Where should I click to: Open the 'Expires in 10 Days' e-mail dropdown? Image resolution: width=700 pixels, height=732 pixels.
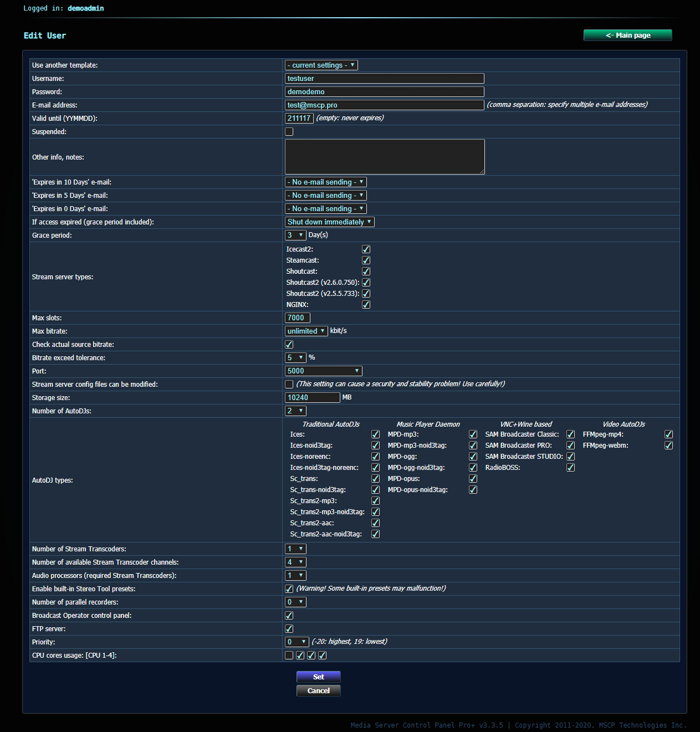(325, 182)
